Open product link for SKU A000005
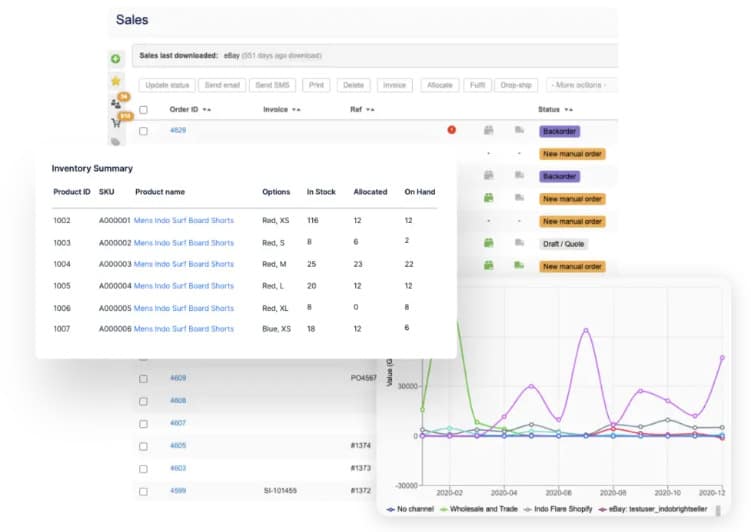The width and height of the screenshot is (751, 532). pos(184,308)
